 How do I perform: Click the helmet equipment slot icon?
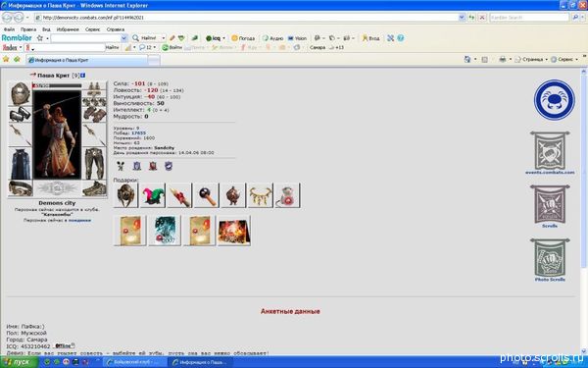(x=20, y=93)
